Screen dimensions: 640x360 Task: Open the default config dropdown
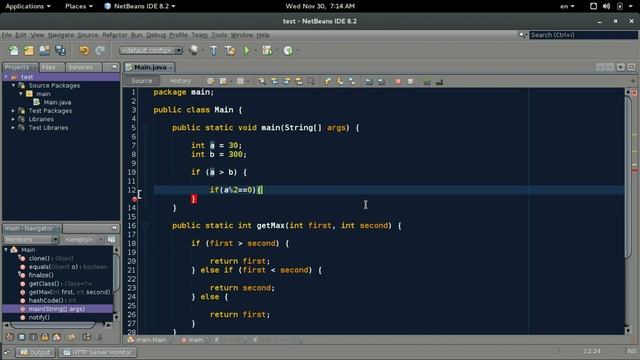151,51
